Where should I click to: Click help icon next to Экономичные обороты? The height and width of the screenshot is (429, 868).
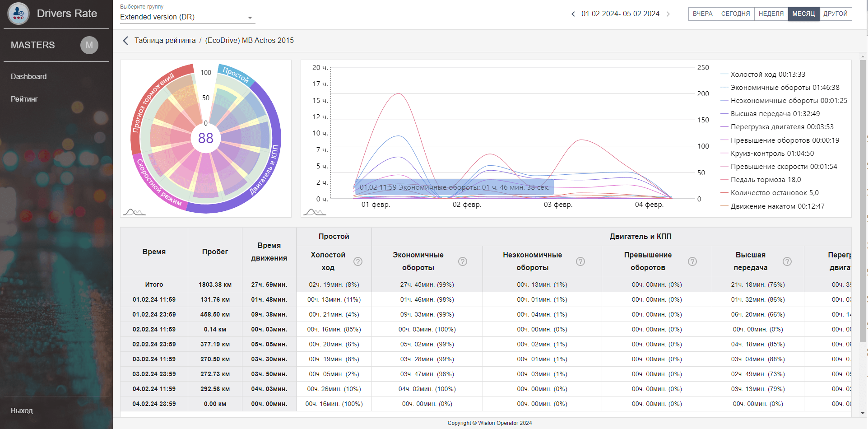pyautogui.click(x=463, y=261)
